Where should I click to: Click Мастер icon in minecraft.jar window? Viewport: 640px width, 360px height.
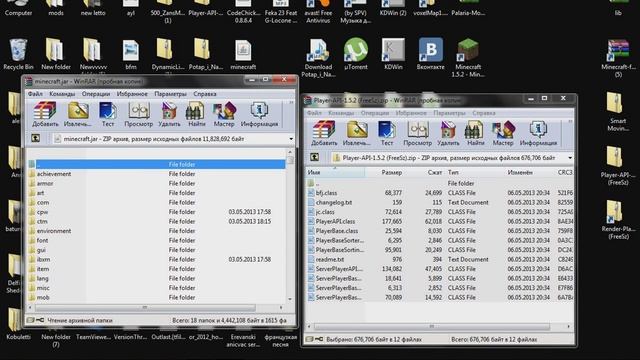pyautogui.click(x=224, y=114)
